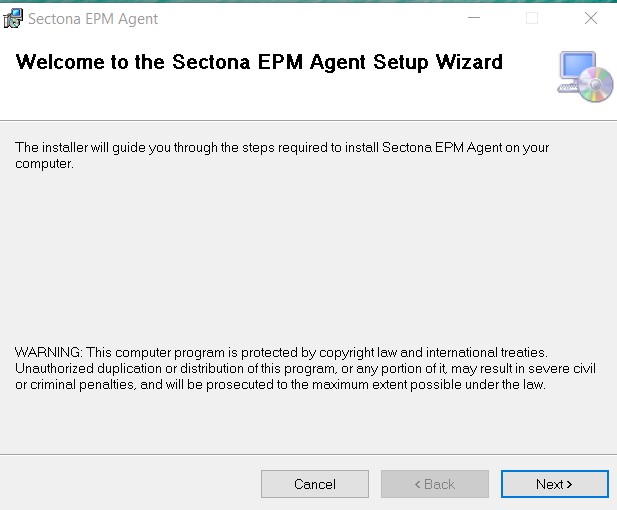Minimize the Sectona EPM Agent setup window
Viewport: 617px width, 510px height.
[476, 19]
